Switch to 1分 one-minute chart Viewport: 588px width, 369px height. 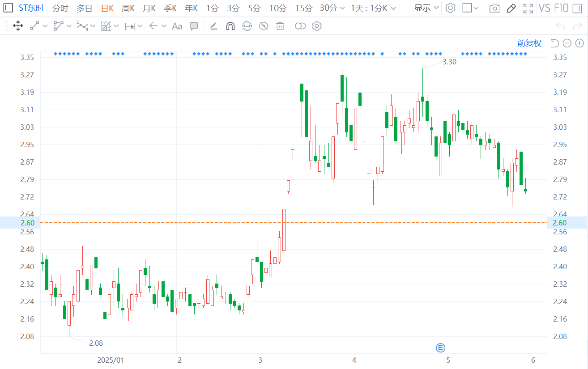click(x=213, y=8)
